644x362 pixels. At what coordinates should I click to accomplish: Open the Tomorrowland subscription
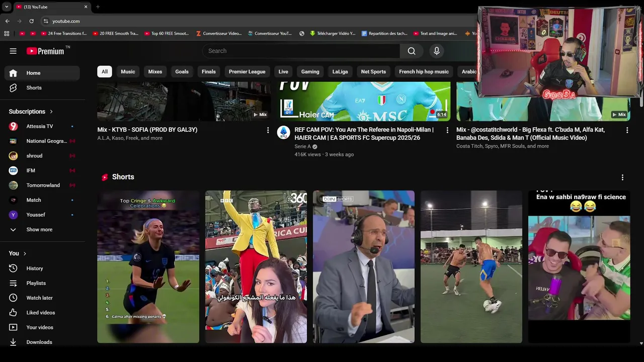click(x=42, y=185)
